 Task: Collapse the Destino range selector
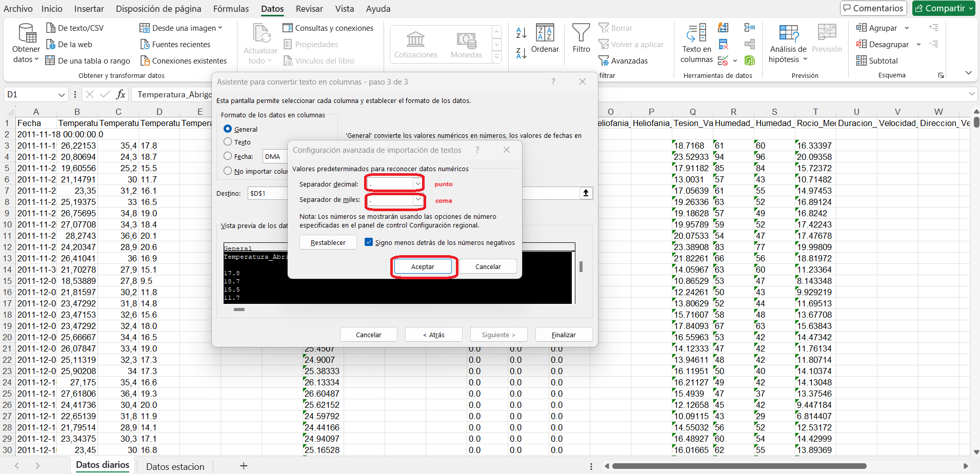[x=586, y=193]
